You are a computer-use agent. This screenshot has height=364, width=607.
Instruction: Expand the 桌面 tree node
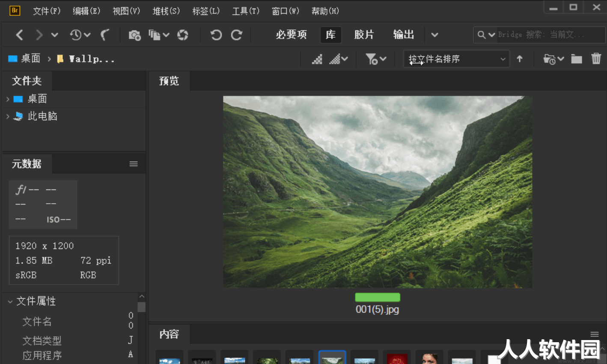click(8, 99)
